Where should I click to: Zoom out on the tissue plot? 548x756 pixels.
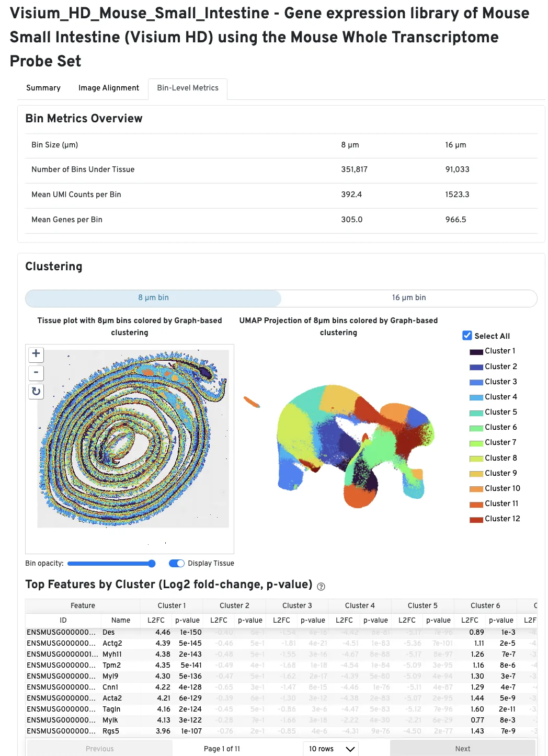[36, 373]
